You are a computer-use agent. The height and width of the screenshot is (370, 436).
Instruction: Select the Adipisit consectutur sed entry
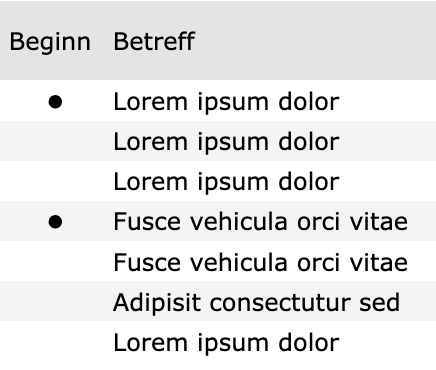[256, 302]
